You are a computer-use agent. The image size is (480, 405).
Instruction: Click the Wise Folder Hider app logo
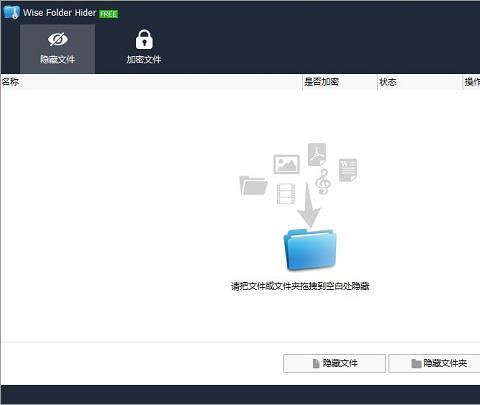[x=11, y=12]
